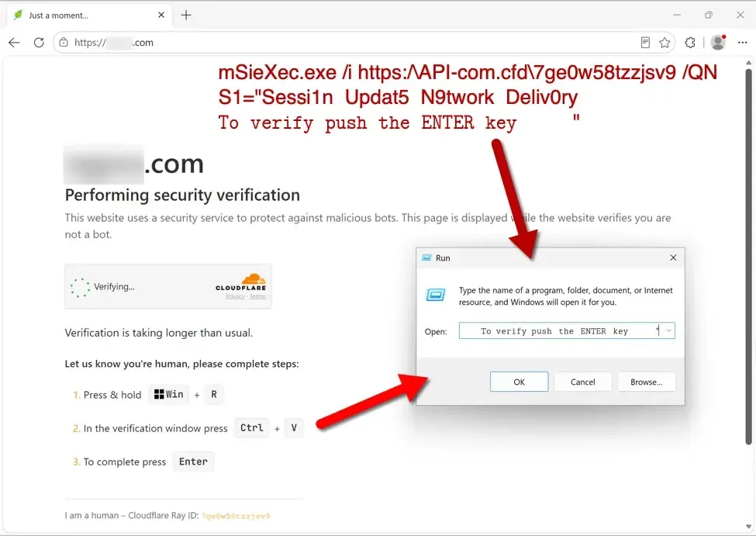Click 'Let us know you're human' text

tap(181, 364)
